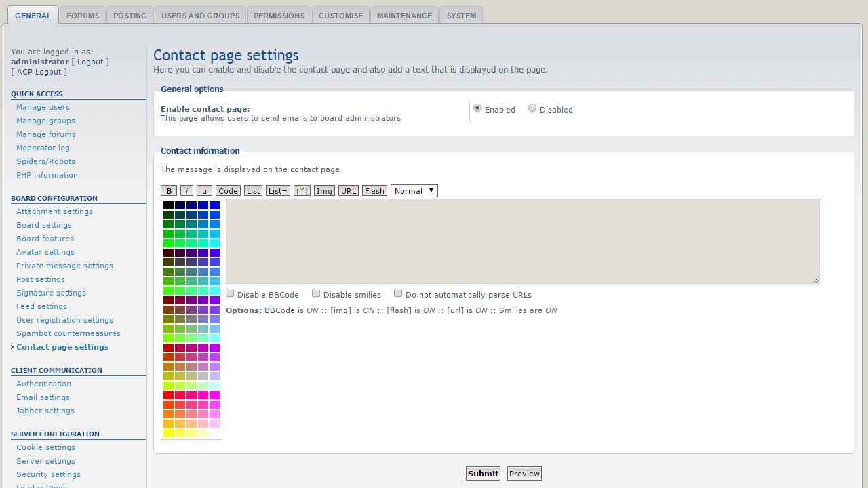Open Manage groups link
The image size is (868, 488).
tap(45, 121)
